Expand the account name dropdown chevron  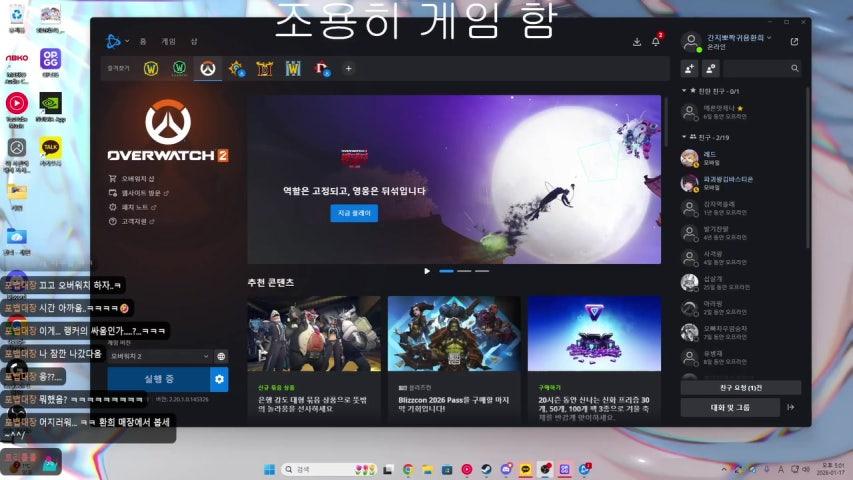point(769,38)
